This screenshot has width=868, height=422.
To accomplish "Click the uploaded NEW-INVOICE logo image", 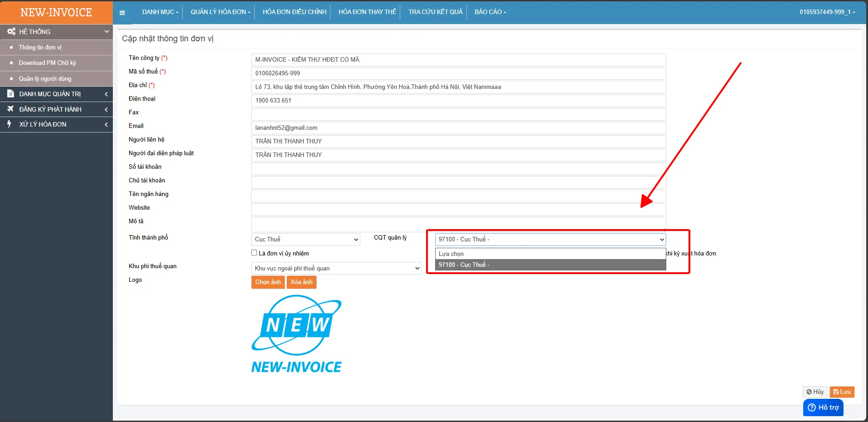I will [296, 334].
